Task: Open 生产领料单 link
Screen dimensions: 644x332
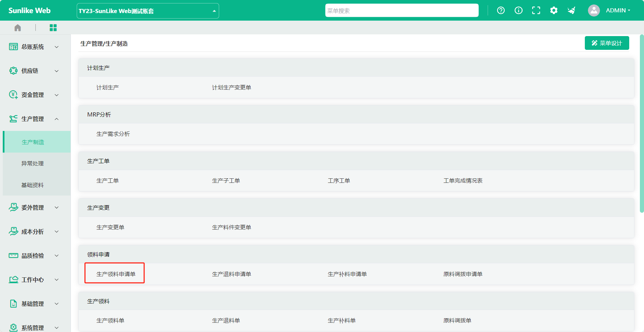Action: click(110, 320)
